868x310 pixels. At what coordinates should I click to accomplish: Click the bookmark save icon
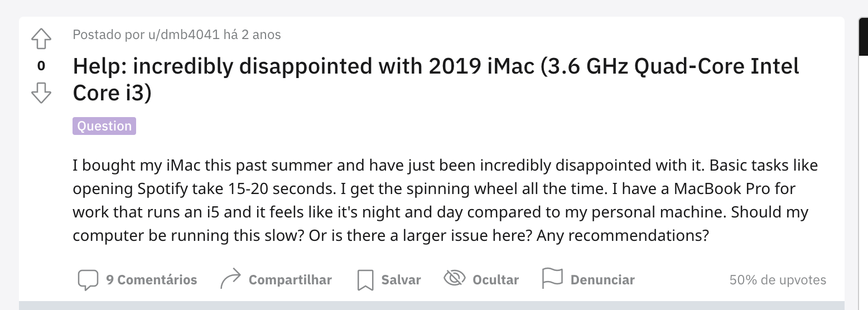365,279
